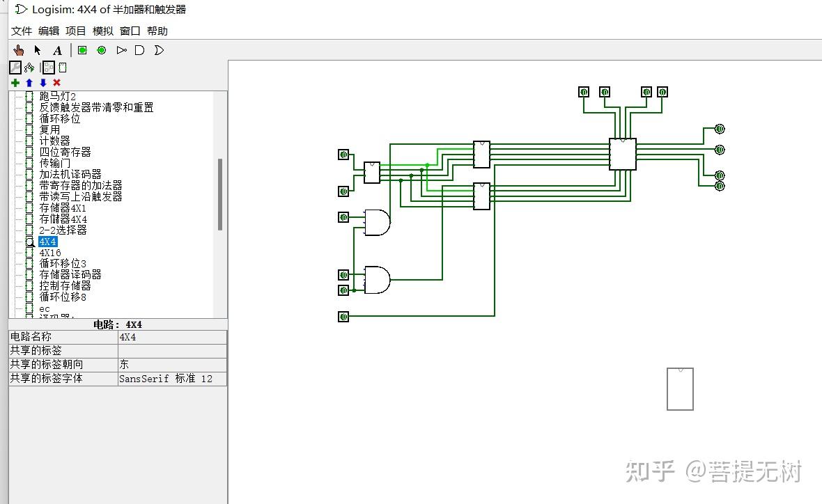Pick the AND gate tool
Viewport: 822px width, 504px height.
click(139, 49)
